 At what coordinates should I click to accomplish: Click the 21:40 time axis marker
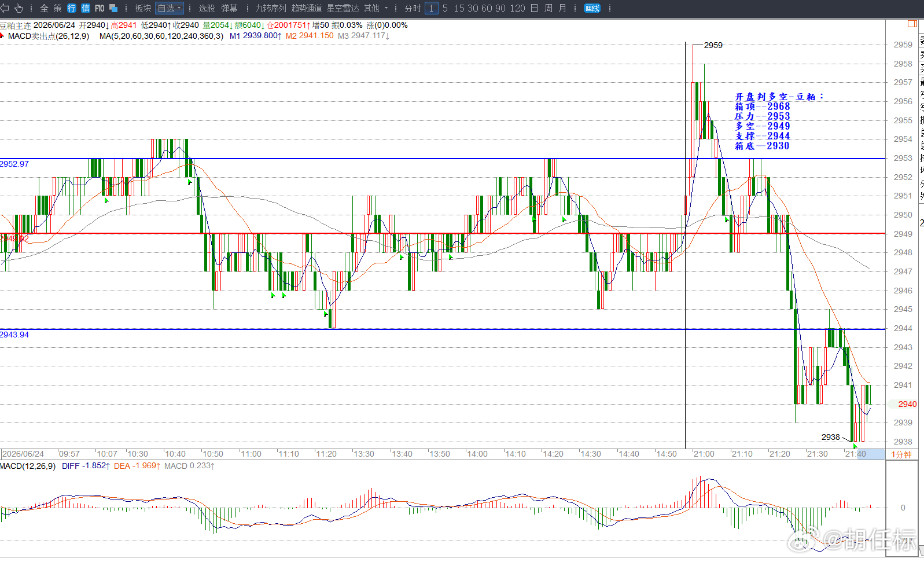pos(855,454)
